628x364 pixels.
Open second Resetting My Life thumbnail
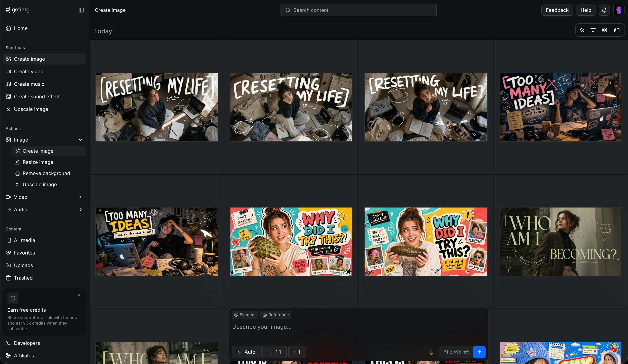(x=291, y=107)
